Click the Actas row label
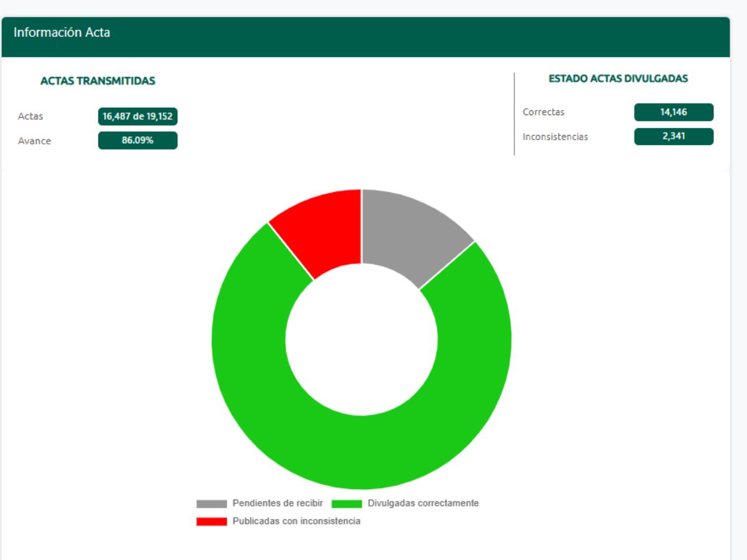This screenshot has height=560, width=747. (31, 116)
